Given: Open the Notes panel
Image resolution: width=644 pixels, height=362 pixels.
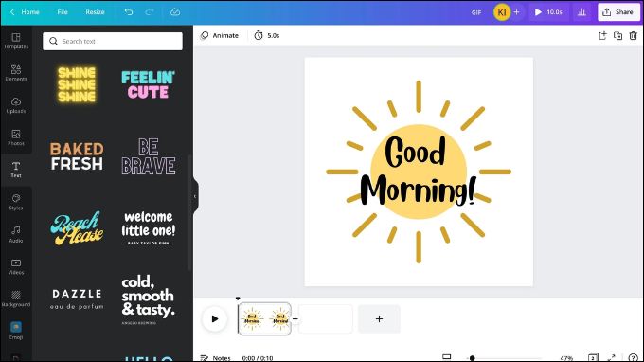Looking at the screenshot, I should click(x=216, y=358).
